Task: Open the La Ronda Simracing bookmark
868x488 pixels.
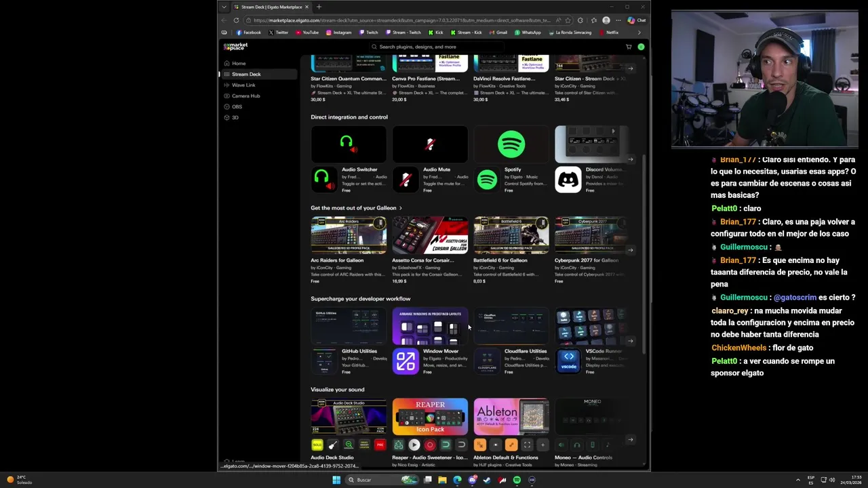Action: pos(570,33)
